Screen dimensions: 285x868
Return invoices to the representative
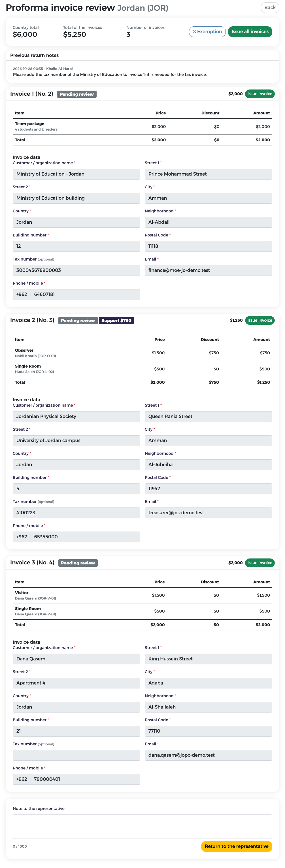tap(237, 846)
